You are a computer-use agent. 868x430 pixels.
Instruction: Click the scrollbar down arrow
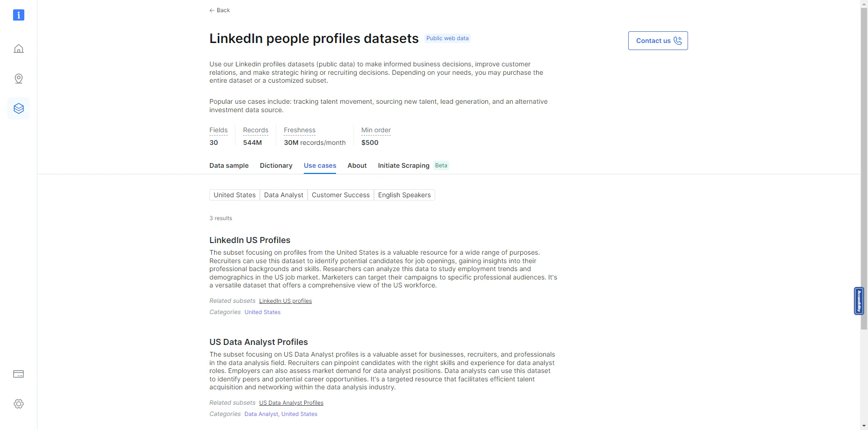click(864, 426)
